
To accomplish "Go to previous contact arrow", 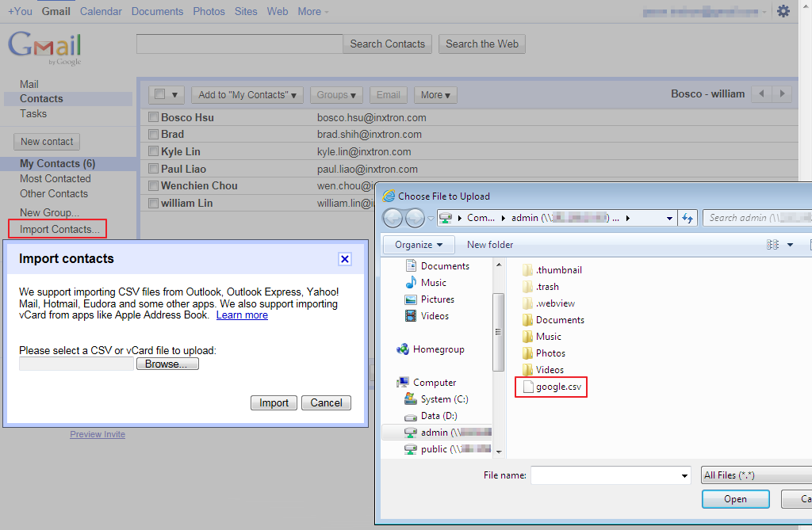I will pos(762,94).
